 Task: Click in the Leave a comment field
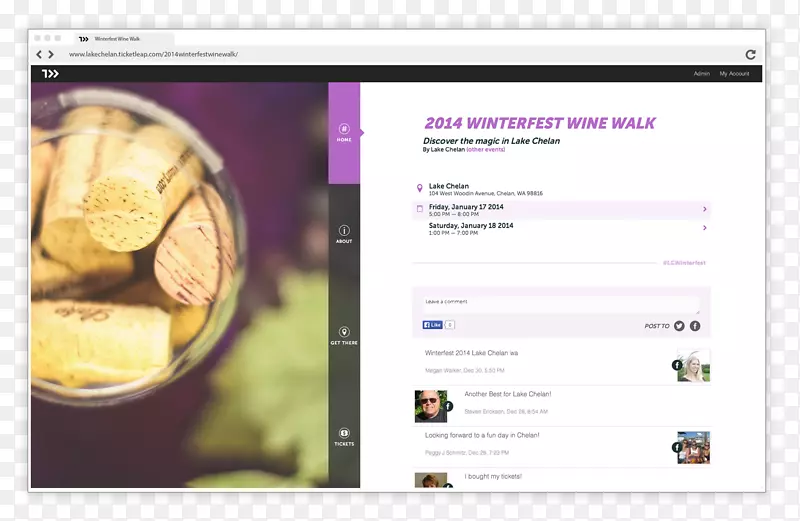point(560,302)
